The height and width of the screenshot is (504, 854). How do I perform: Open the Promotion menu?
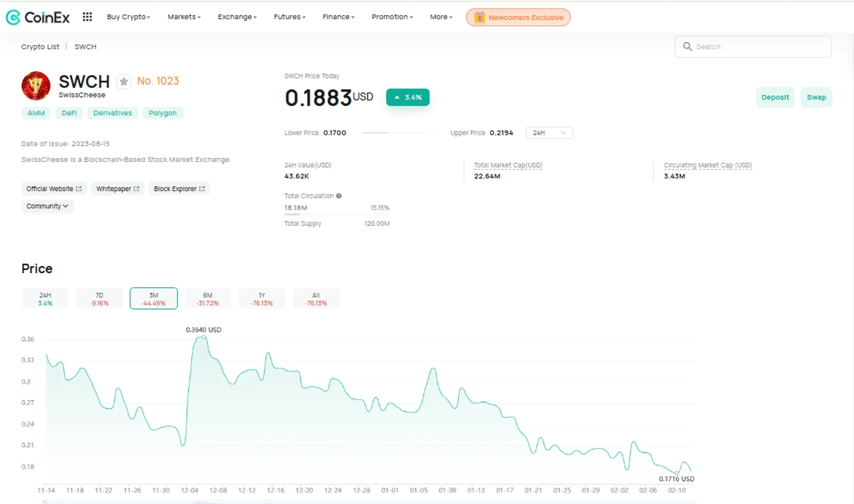(392, 17)
